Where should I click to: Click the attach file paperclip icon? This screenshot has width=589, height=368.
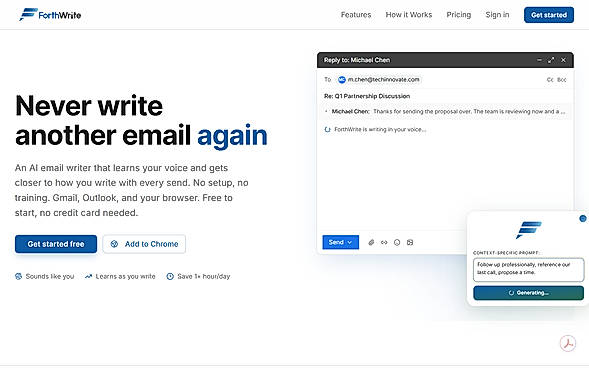371,243
